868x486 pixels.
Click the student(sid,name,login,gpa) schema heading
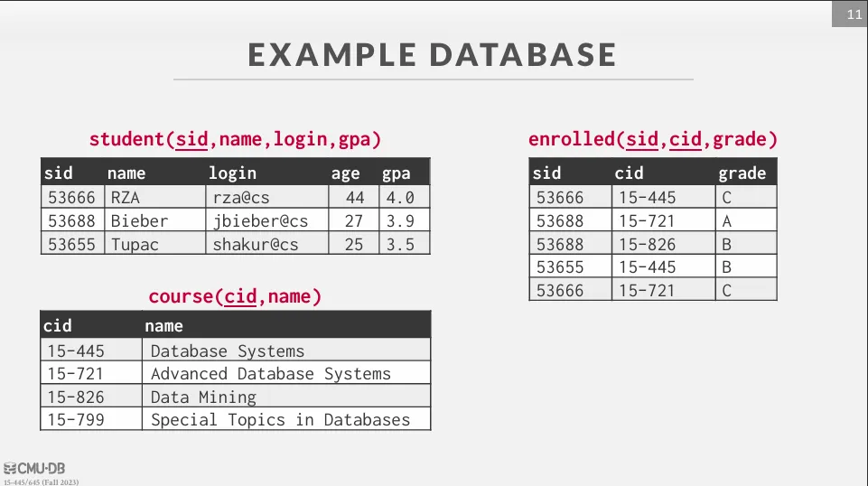coord(236,139)
